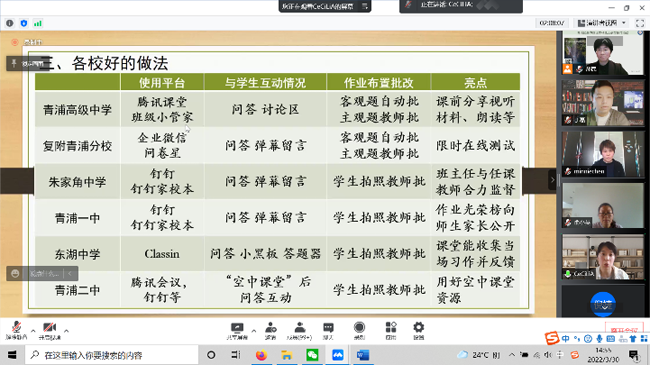
Task: Open Cortana circle icon on taskbar
Action: coord(211,355)
